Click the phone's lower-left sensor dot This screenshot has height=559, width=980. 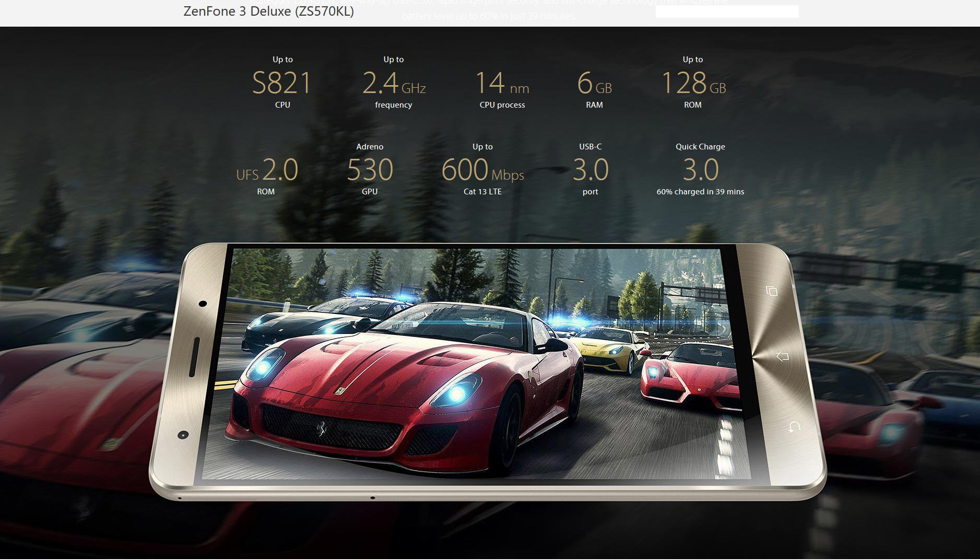click(183, 435)
